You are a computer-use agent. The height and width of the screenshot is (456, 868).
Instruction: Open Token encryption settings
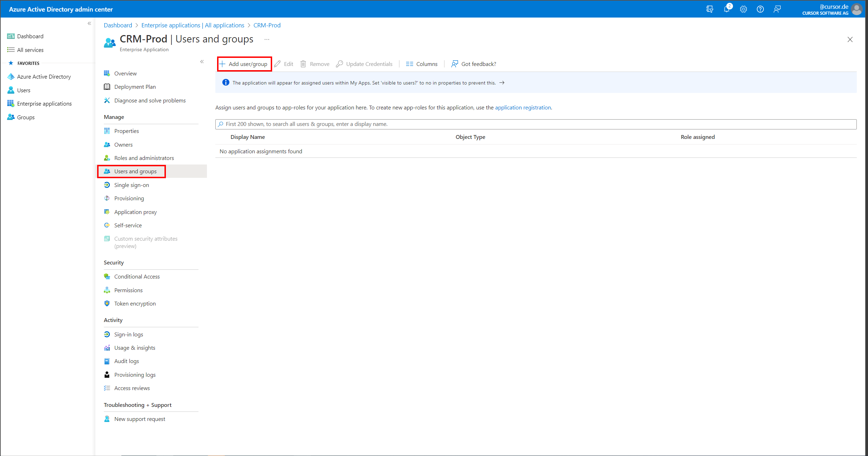tap(135, 303)
